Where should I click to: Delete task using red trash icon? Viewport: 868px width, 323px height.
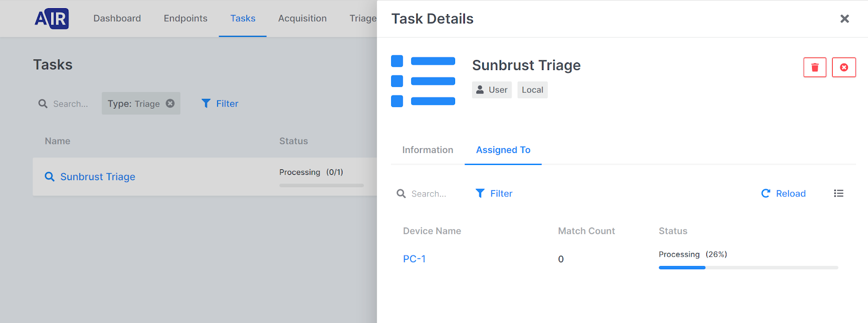[814, 67]
